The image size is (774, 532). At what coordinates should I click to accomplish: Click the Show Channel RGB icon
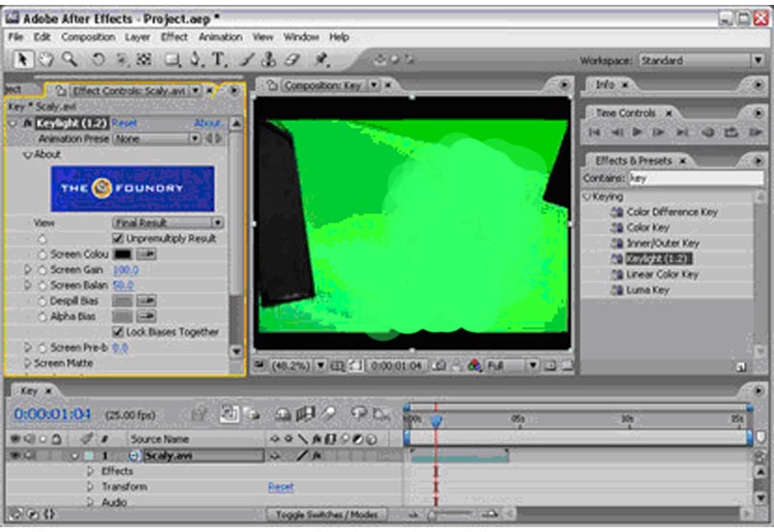tap(474, 366)
